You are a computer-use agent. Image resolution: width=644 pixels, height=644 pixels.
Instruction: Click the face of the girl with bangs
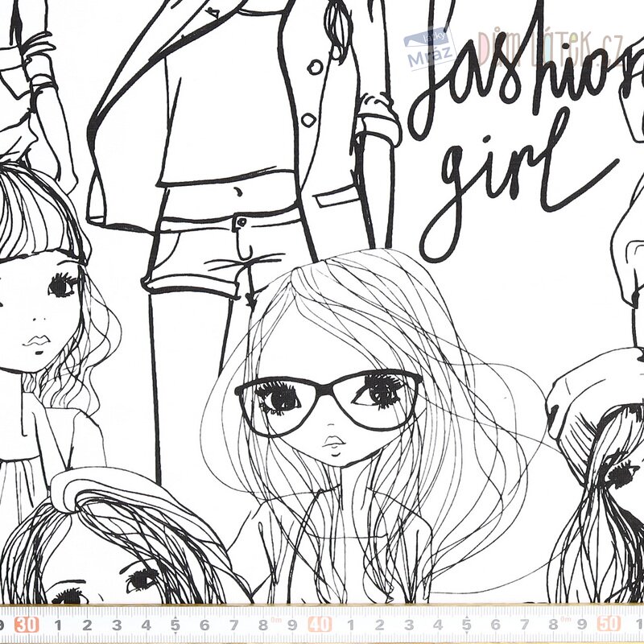[x=40, y=314]
